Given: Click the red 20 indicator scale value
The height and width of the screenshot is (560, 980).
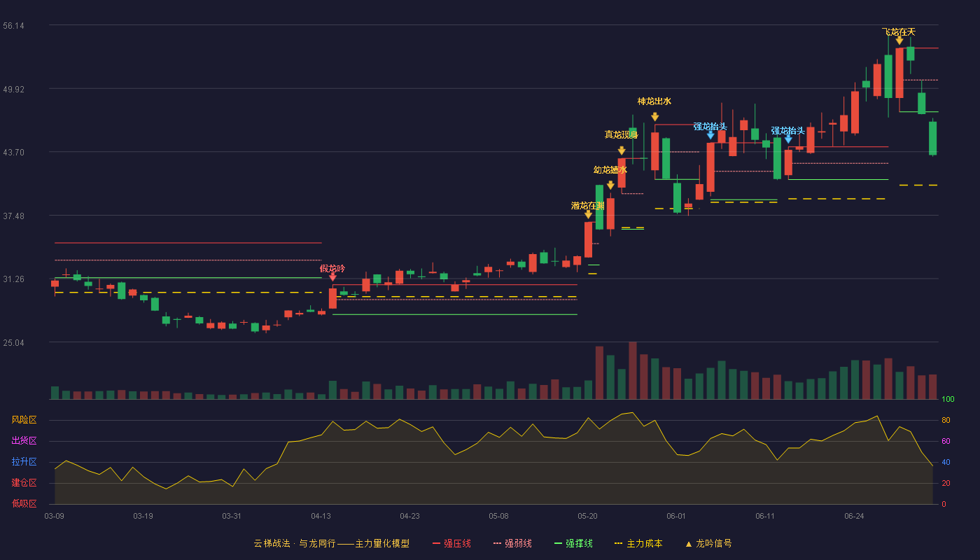Looking at the screenshot, I should 946,483.
